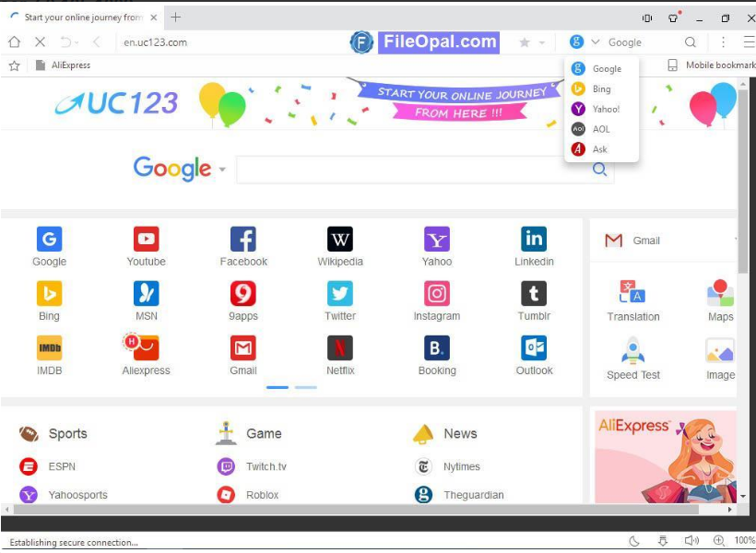Bookmark page with the star icon
The image size is (756, 553).
525,42
